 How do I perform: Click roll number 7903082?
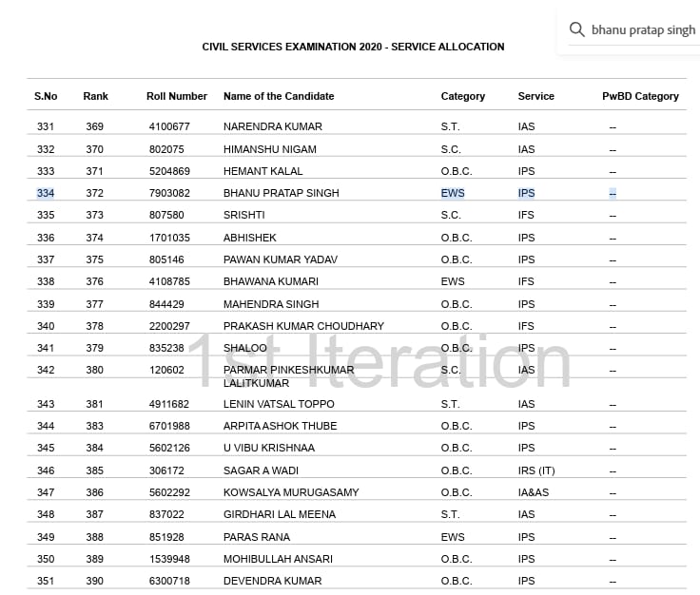[x=169, y=193]
